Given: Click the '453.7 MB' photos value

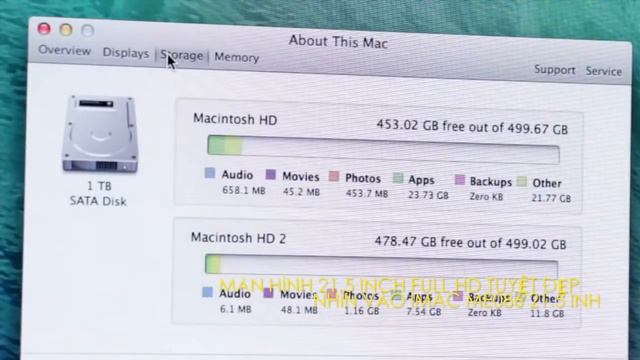Looking at the screenshot, I should coord(367,193).
